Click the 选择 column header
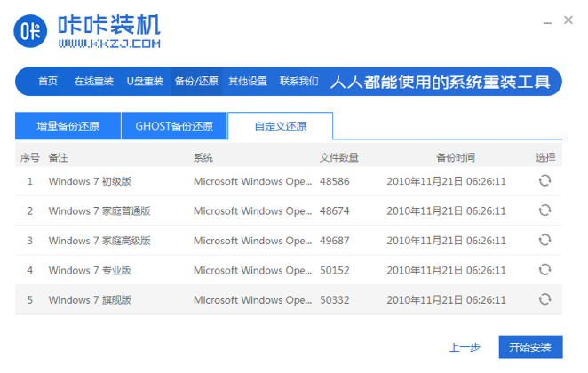The width and height of the screenshot is (588, 373). (544, 157)
